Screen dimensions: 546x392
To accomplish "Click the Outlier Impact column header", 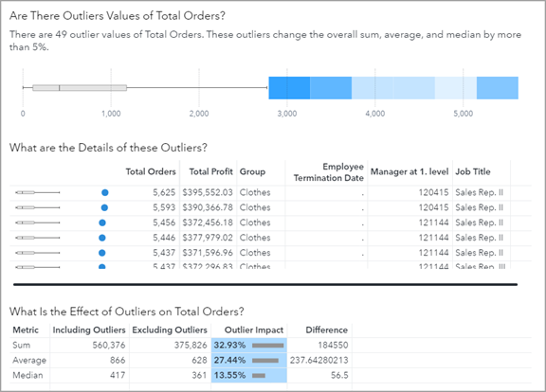I will (254, 330).
